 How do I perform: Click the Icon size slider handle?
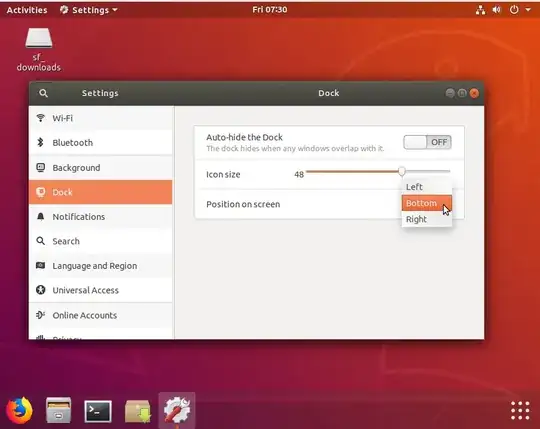pyautogui.click(x=402, y=171)
